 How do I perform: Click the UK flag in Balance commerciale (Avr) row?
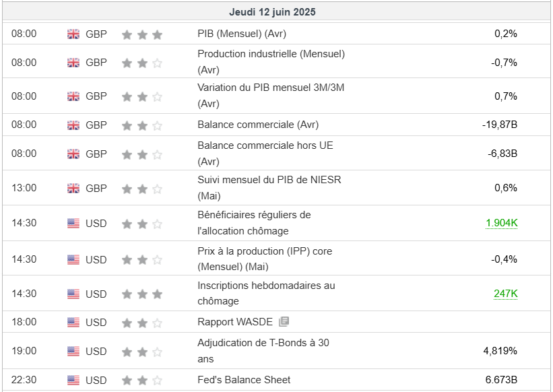[x=73, y=125]
